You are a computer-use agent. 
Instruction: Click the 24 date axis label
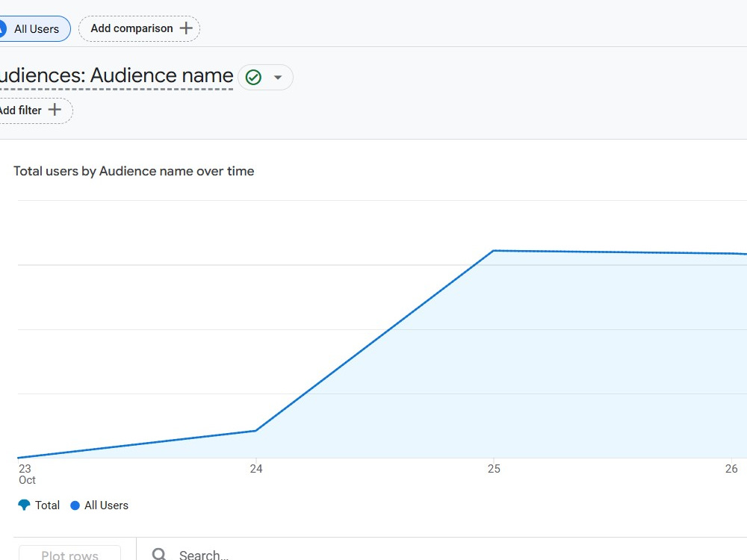256,469
